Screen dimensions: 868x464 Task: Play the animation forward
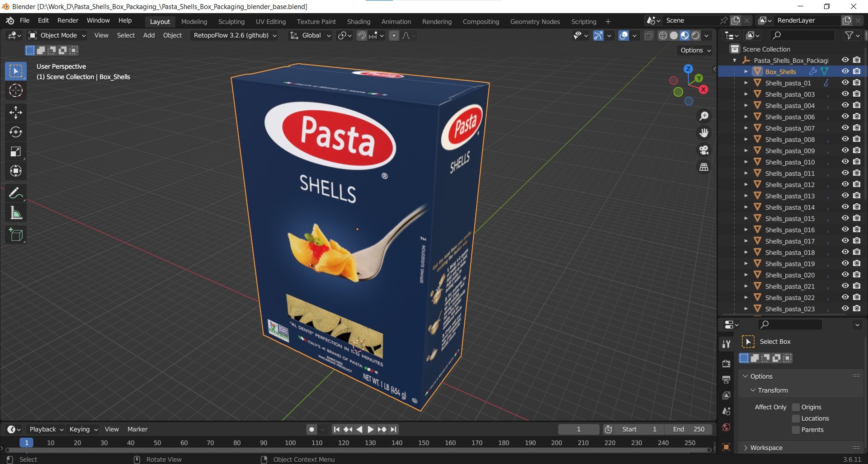tap(370, 429)
